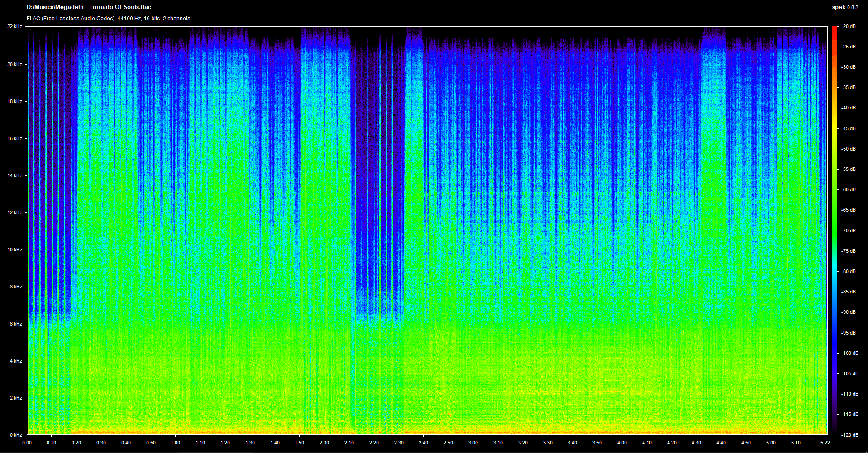
Task: Click the 2 kHz frequency axis label
Action: (16, 398)
